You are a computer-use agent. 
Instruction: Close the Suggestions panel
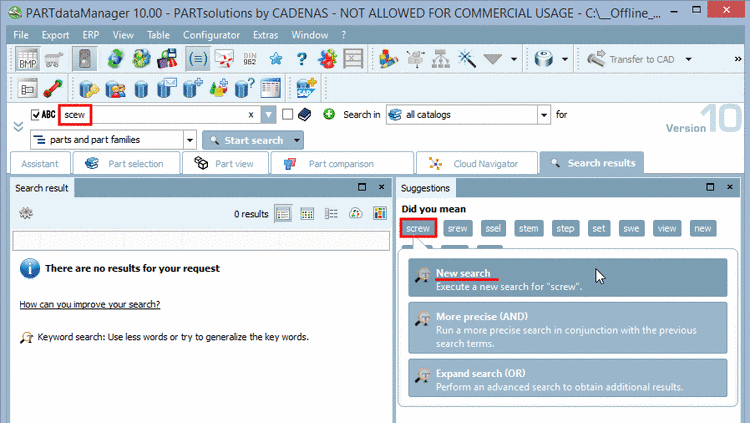point(729,187)
